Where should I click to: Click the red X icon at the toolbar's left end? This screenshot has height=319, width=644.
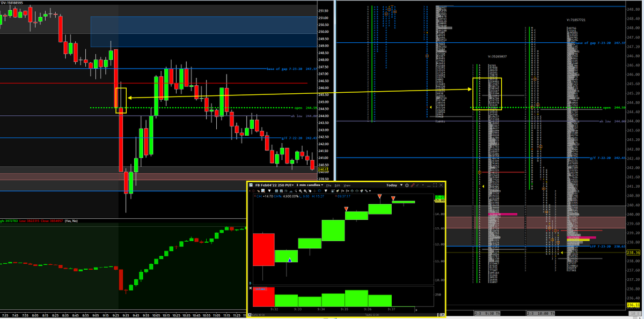250,191
